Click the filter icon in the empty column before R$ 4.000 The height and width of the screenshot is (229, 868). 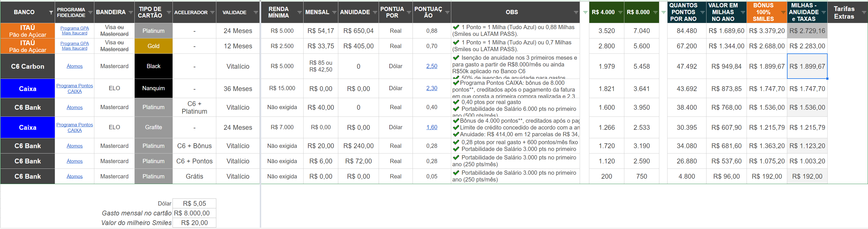pyautogui.click(x=585, y=12)
